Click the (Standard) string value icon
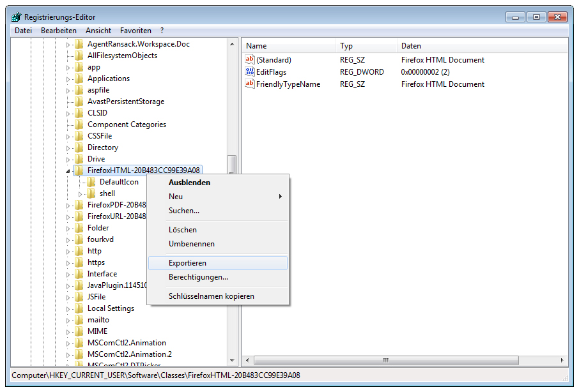 click(250, 60)
